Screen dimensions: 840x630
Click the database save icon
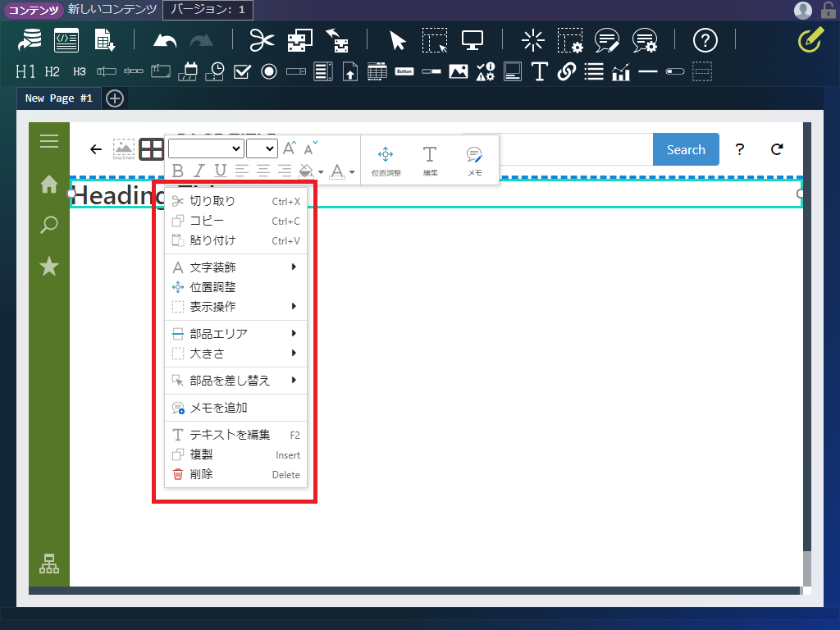coord(30,40)
